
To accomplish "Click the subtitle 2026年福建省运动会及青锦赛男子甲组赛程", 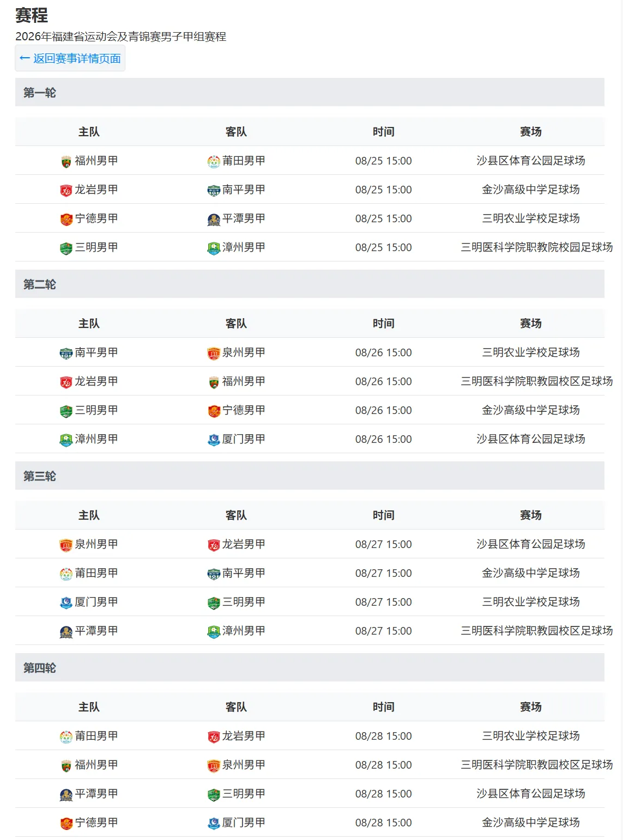I will tap(120, 36).
